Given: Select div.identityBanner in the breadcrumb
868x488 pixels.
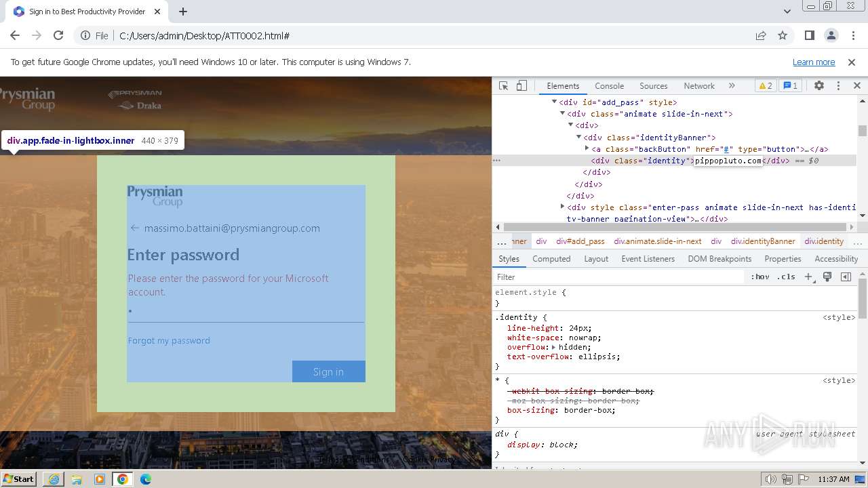Looking at the screenshot, I should pyautogui.click(x=763, y=241).
